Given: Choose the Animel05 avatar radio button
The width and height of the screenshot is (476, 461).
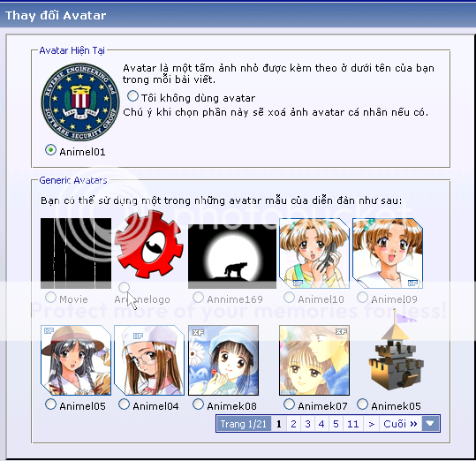Looking at the screenshot, I should [x=50, y=404].
